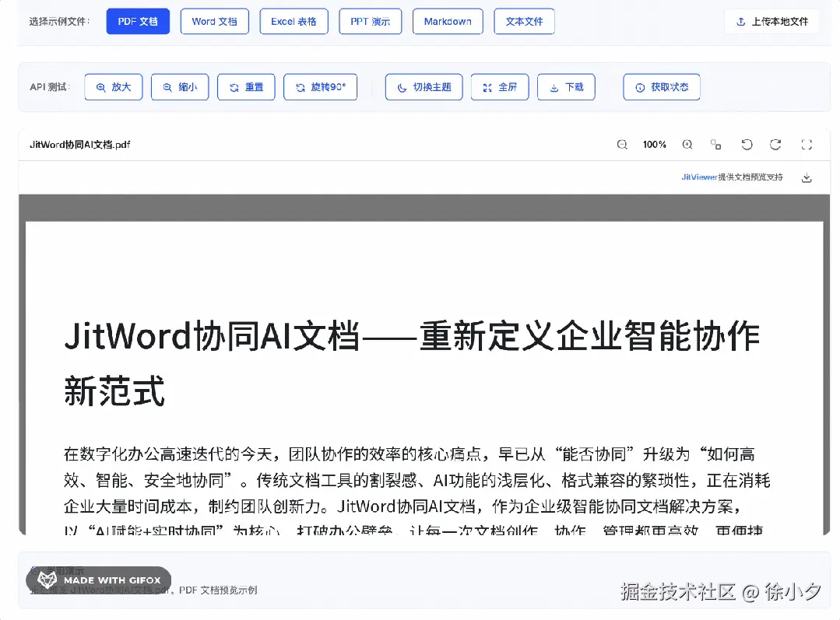Switch to the Word 文档 sample tab
The image size is (840, 620).
pyautogui.click(x=214, y=22)
